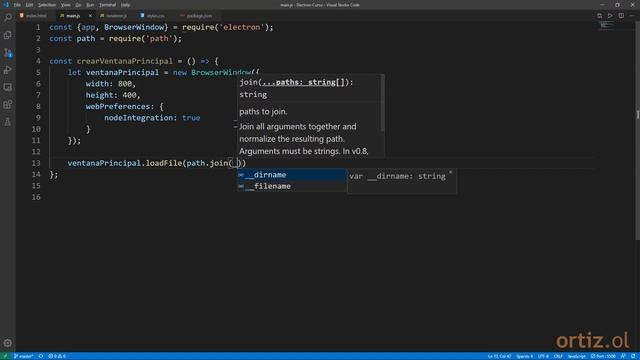Click the remote indicator in status bar corner

click(5, 356)
